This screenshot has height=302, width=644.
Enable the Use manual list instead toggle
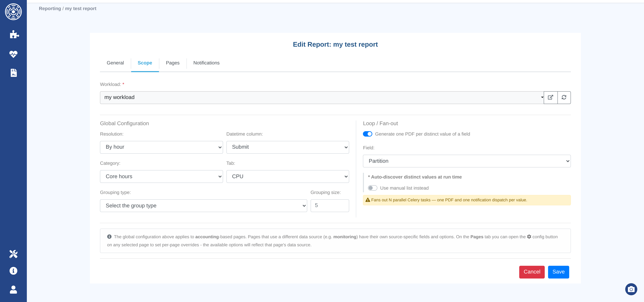[372, 188]
